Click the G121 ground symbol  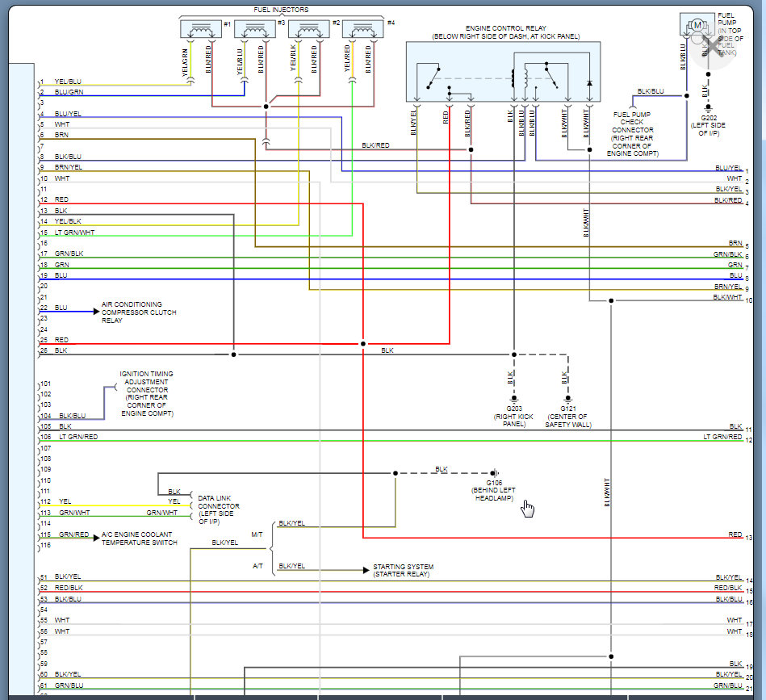click(x=567, y=399)
